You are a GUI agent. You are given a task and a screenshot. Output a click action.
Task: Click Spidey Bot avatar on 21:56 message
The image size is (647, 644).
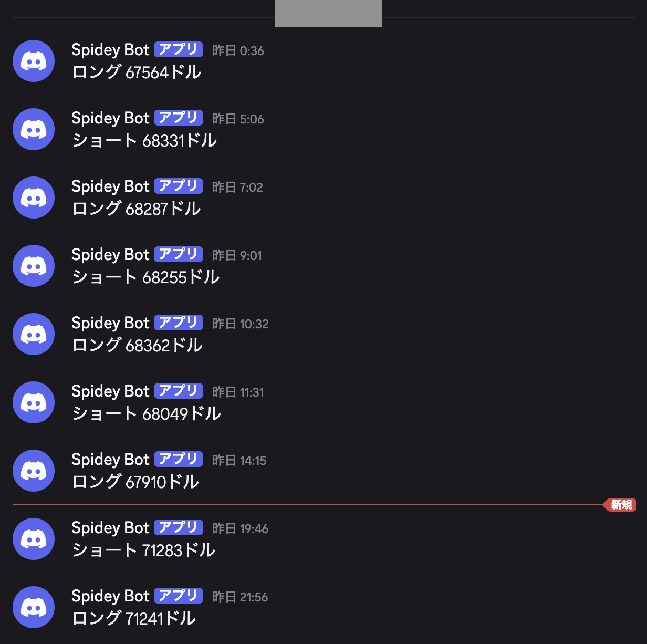34,607
